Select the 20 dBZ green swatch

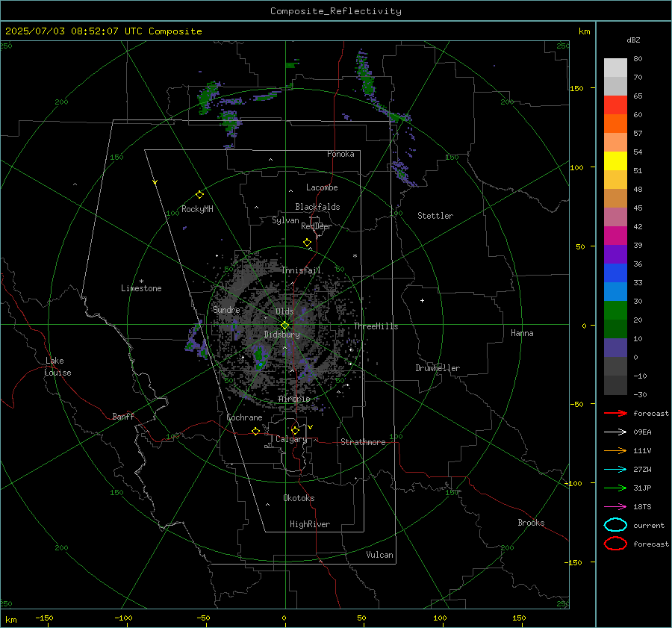pyautogui.click(x=615, y=310)
